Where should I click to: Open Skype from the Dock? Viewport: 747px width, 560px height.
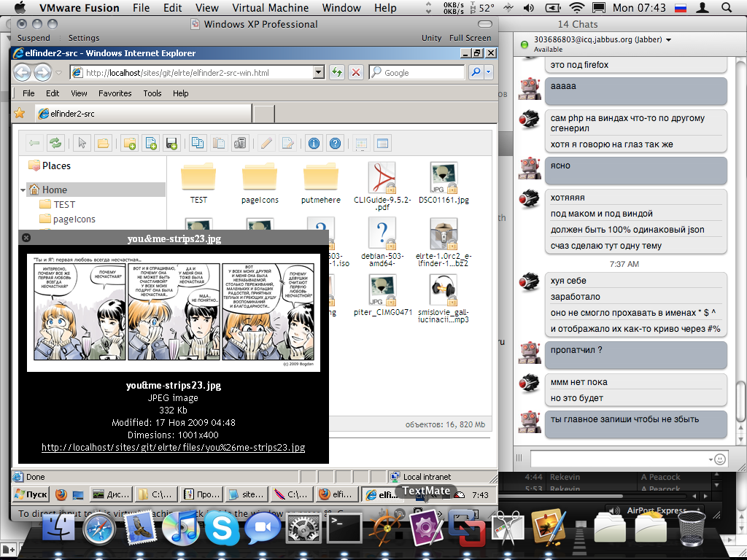click(222, 528)
